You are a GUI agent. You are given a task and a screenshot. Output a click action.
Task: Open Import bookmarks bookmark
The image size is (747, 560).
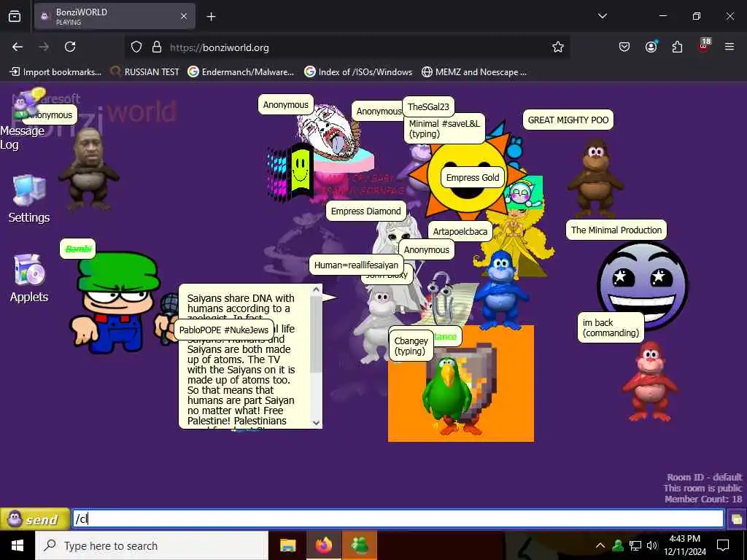[x=55, y=72]
